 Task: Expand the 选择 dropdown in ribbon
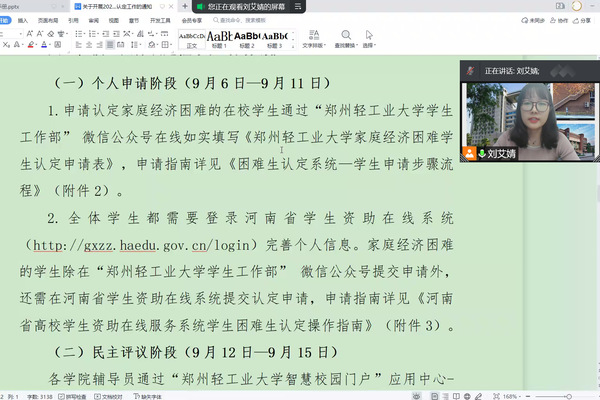tap(369, 45)
